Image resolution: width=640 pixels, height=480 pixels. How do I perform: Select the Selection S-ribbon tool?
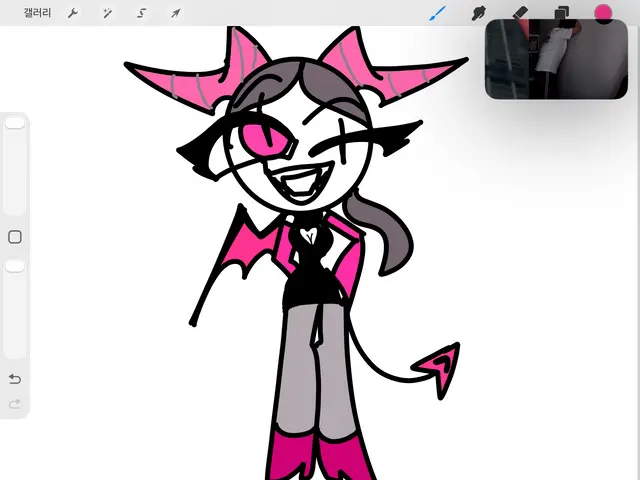click(141, 13)
